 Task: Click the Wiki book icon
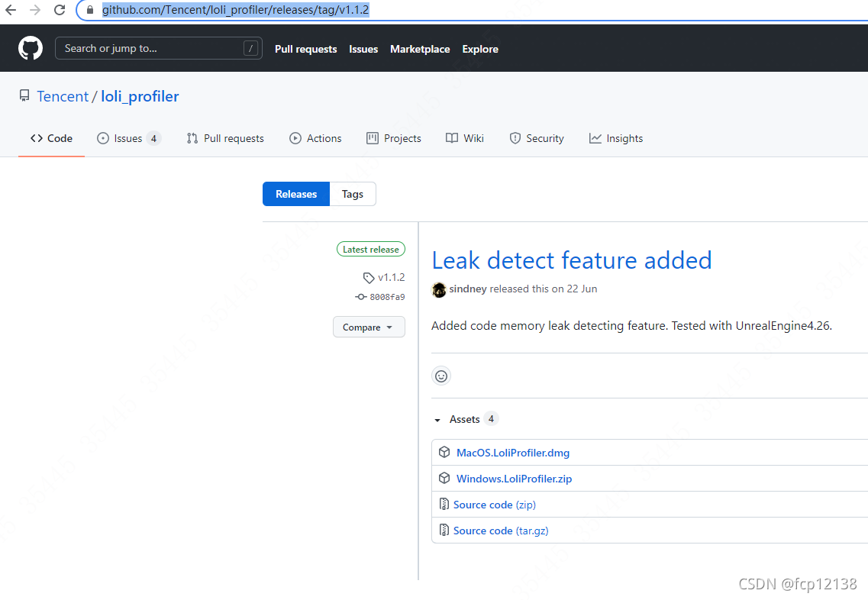click(x=452, y=138)
